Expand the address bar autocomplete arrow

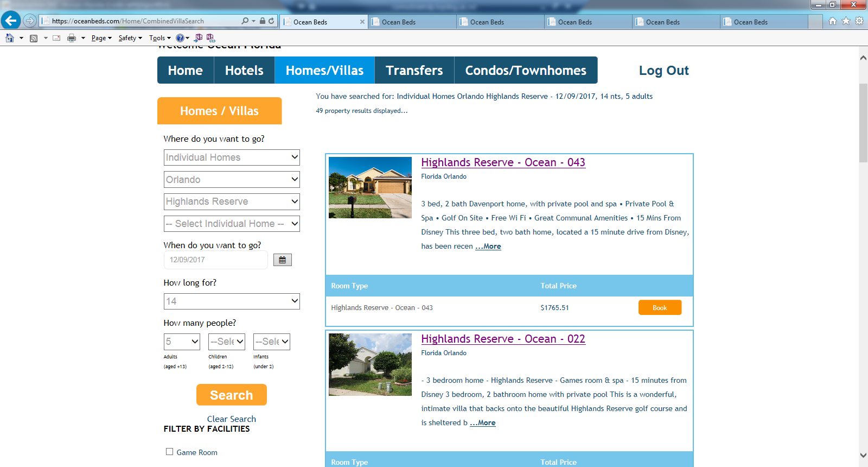(253, 21)
